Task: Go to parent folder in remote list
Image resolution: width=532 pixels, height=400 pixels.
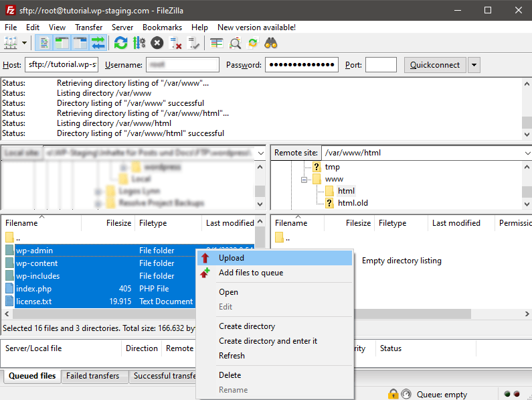Action: [283, 238]
